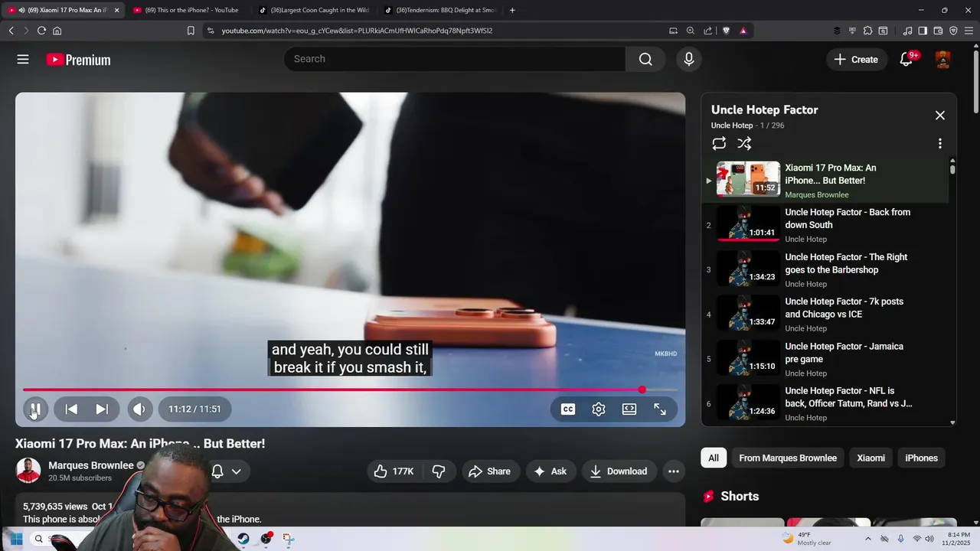Open a new browser tab with plus
This screenshot has height=551, width=980.
point(512,10)
